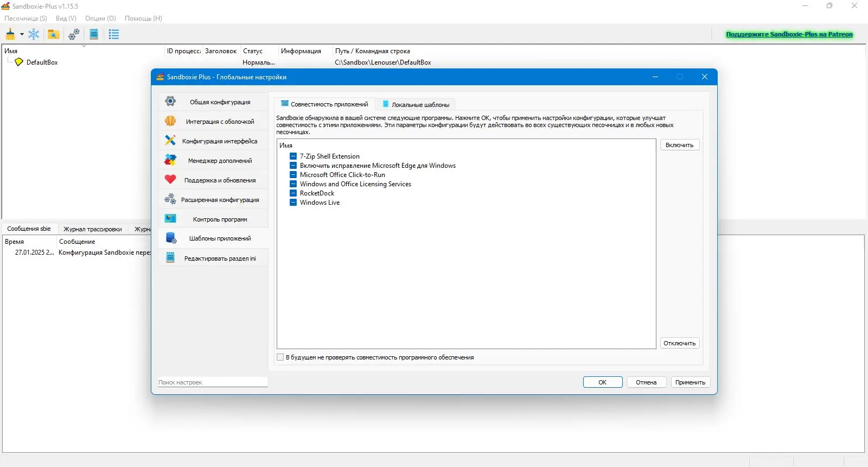Select 'Windows Live' entry text in list
Image resolution: width=868 pixels, height=467 pixels.
coord(320,203)
